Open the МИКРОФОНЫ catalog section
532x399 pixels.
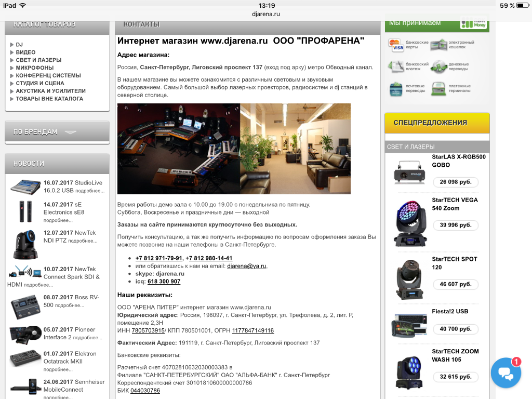[x=34, y=68]
